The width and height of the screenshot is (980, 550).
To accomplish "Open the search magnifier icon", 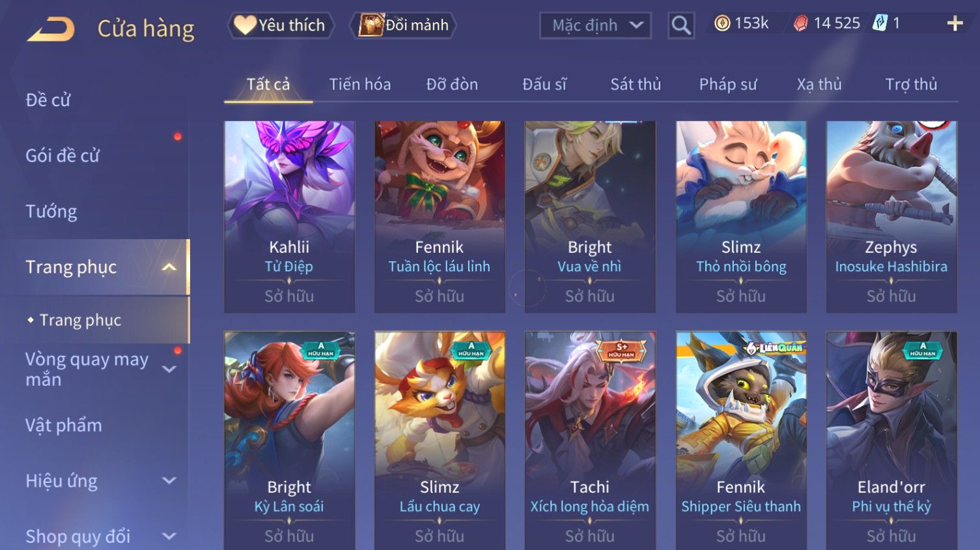I will tap(681, 25).
